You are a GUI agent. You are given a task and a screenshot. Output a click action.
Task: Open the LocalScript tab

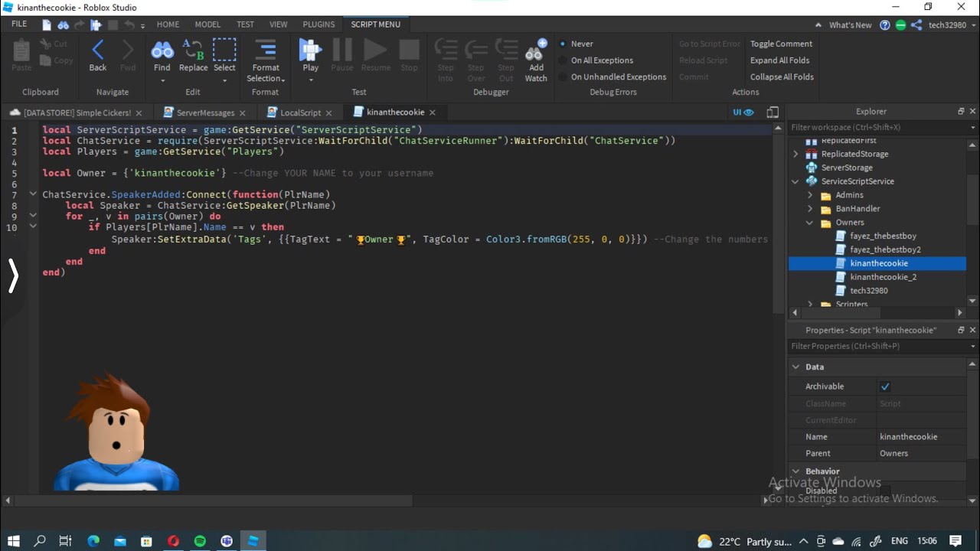(299, 112)
